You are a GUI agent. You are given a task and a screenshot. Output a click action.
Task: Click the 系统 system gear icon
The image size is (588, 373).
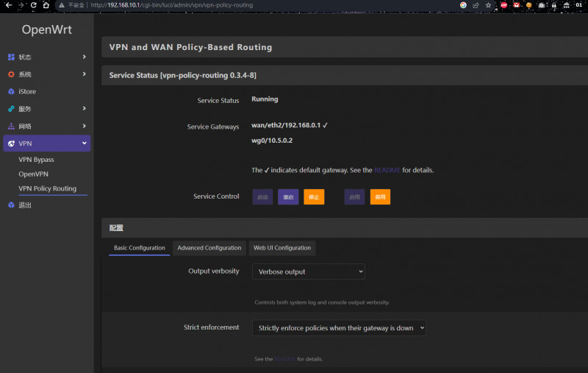pos(11,74)
